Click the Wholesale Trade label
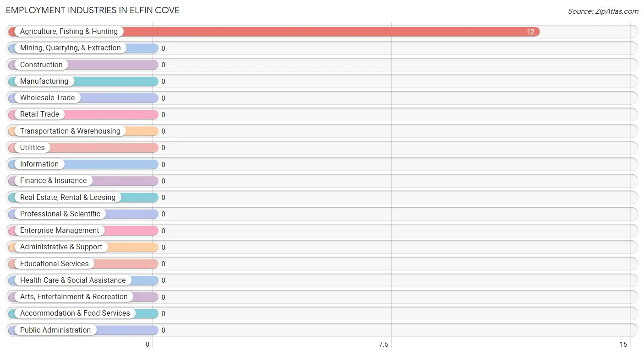The image size is (644, 355). tap(47, 98)
